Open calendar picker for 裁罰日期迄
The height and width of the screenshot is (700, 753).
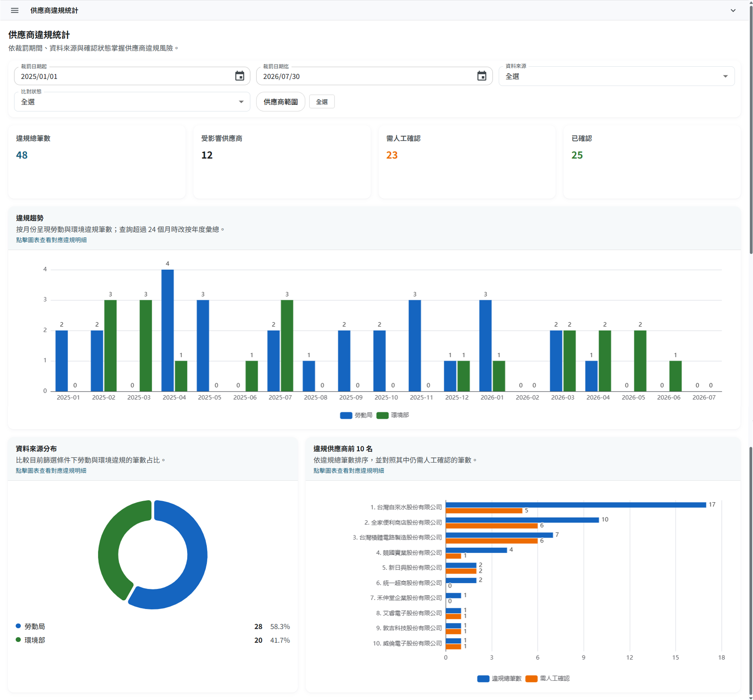coord(481,76)
